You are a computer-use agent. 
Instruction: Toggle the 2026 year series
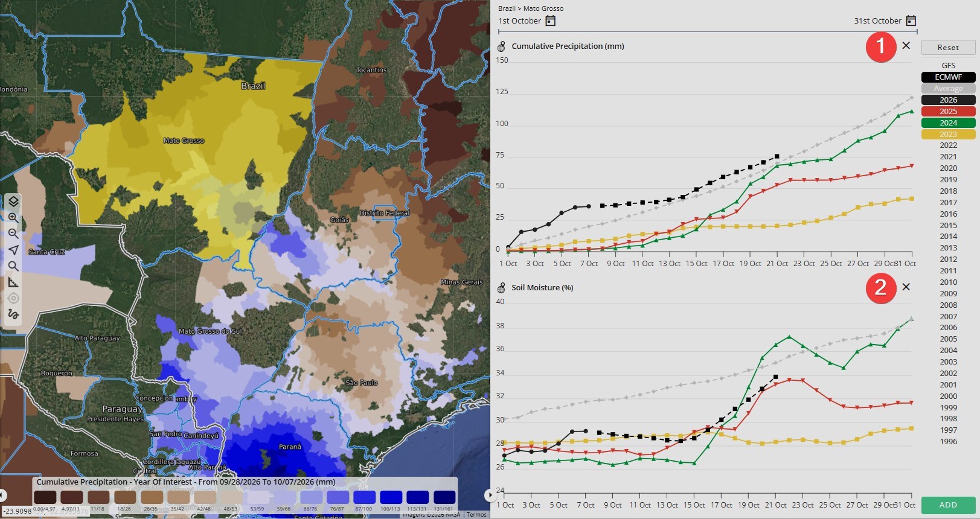pos(948,100)
